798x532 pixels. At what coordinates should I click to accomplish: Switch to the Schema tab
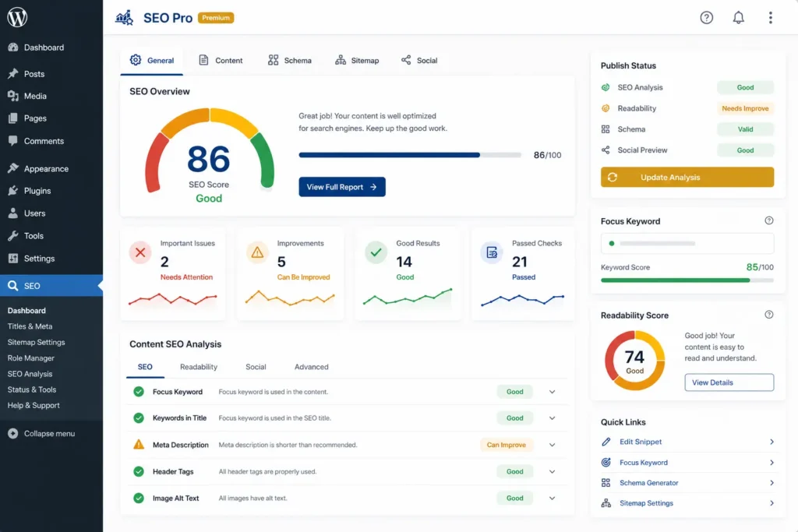click(x=290, y=61)
